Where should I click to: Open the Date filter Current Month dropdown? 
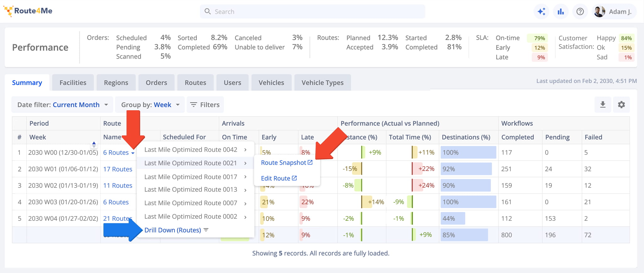(x=62, y=105)
